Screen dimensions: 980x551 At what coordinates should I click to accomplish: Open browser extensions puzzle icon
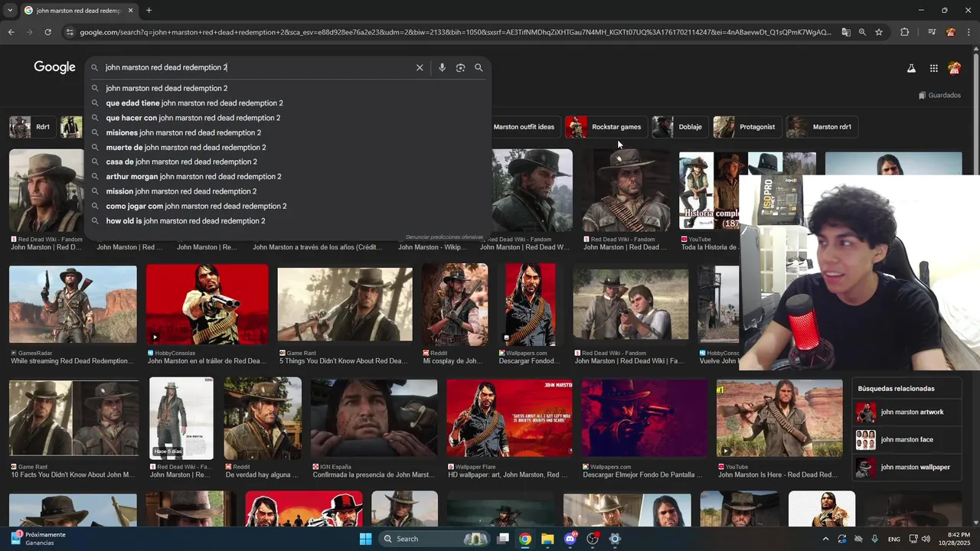click(904, 32)
